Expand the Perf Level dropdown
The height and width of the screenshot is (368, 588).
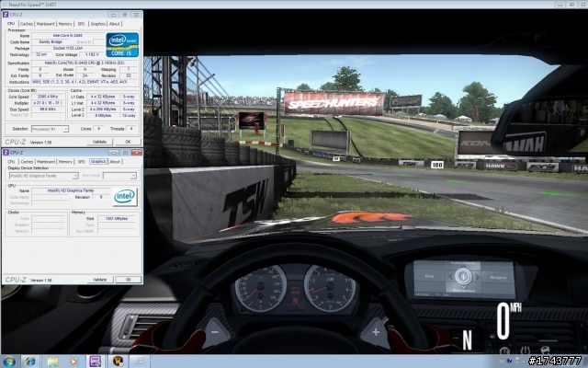point(119,176)
